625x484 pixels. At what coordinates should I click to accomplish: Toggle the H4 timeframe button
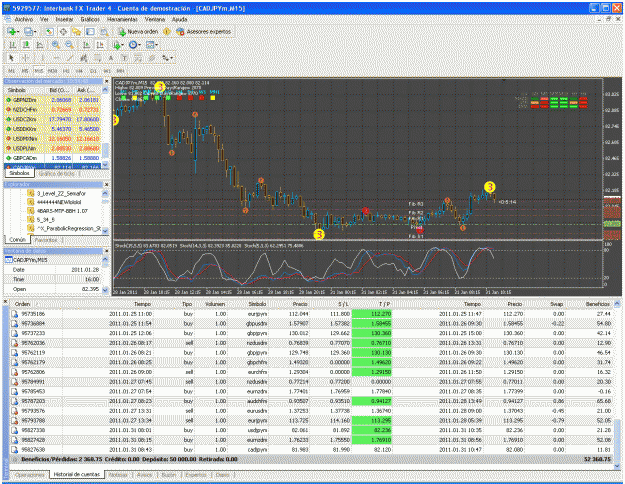point(79,71)
